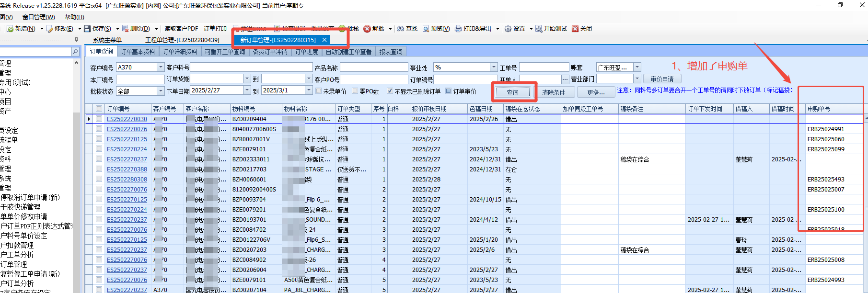Click into 产品名称 input field

[x=374, y=68]
